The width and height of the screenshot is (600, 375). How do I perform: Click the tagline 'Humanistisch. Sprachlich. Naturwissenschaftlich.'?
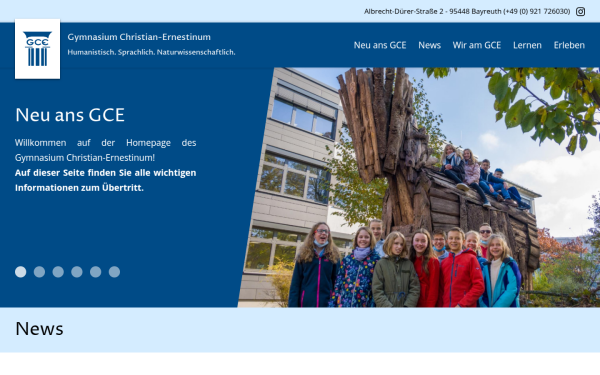click(x=152, y=52)
